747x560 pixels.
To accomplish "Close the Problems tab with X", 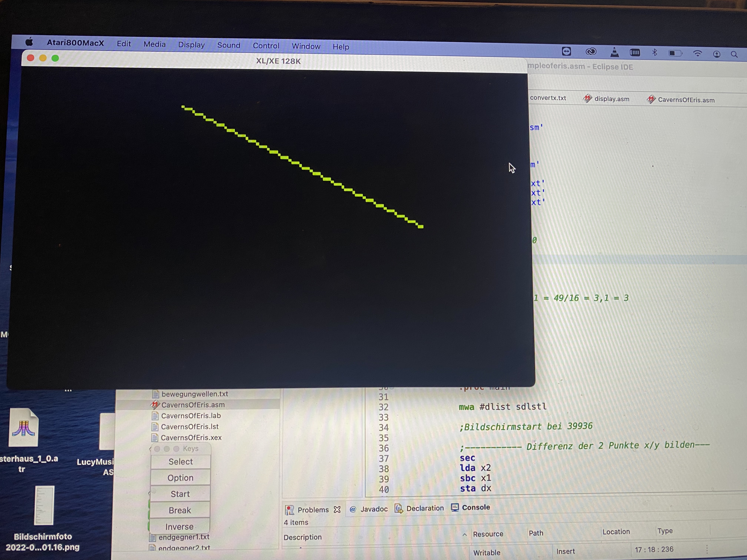I will [337, 509].
